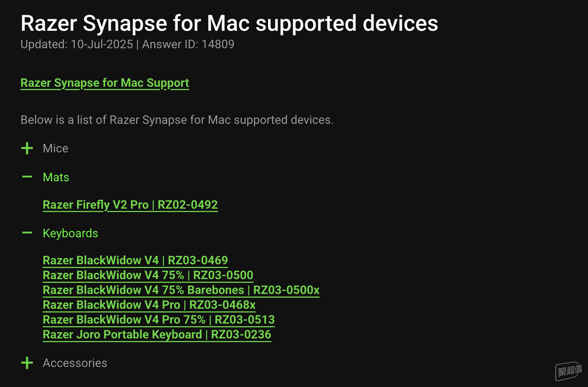
Task: Open the Accessories category label
Action: click(75, 363)
